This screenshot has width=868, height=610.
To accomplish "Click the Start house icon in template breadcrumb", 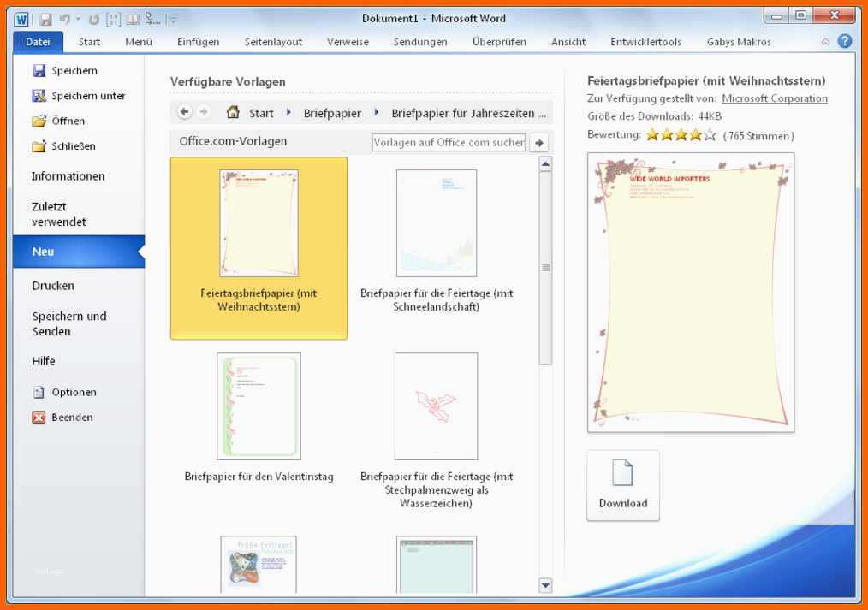I will tap(233, 112).
